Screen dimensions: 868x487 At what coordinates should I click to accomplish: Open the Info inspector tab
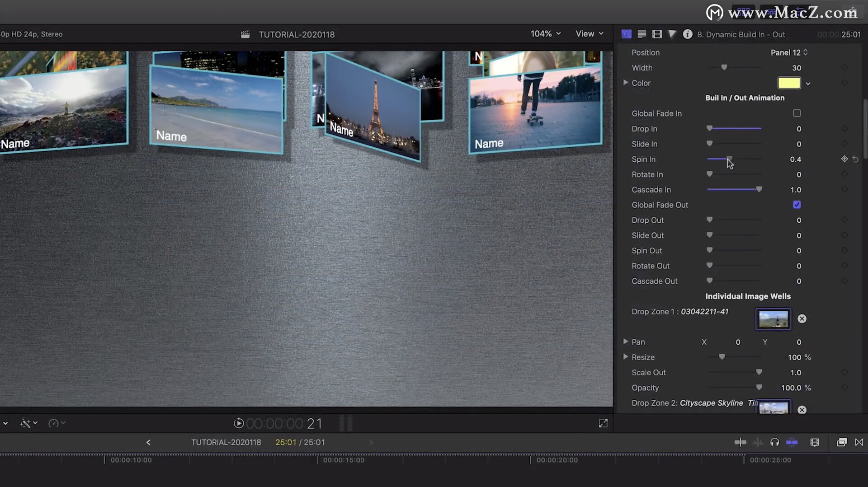point(688,34)
